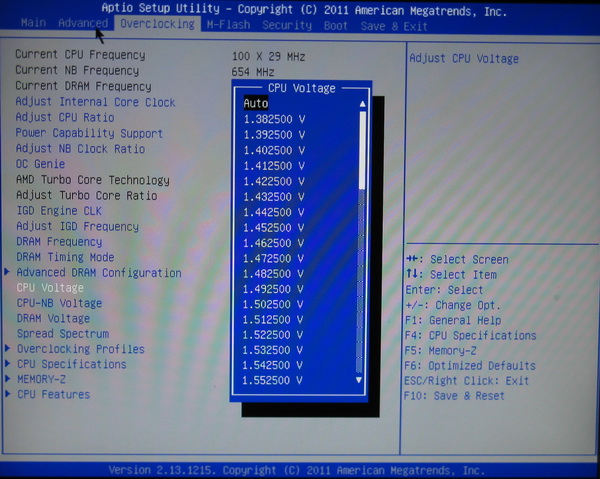Screen dimensions: 600x479
Task: Expand CPU Features submenu arrow
Action: click(x=7, y=394)
